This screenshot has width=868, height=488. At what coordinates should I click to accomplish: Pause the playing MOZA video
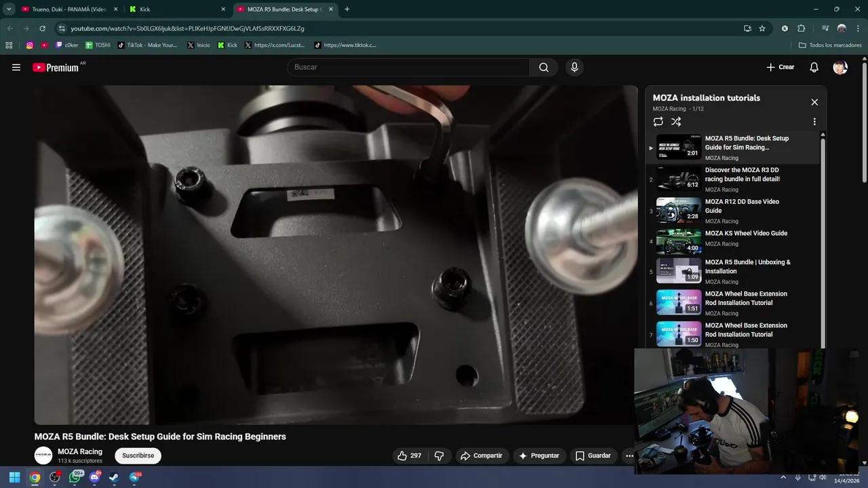pyautogui.click(x=336, y=255)
